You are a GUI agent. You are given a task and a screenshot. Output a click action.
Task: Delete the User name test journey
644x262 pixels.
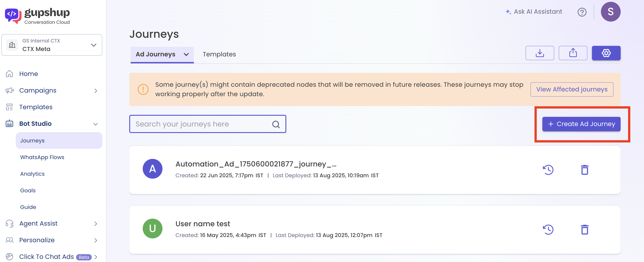coord(585,229)
